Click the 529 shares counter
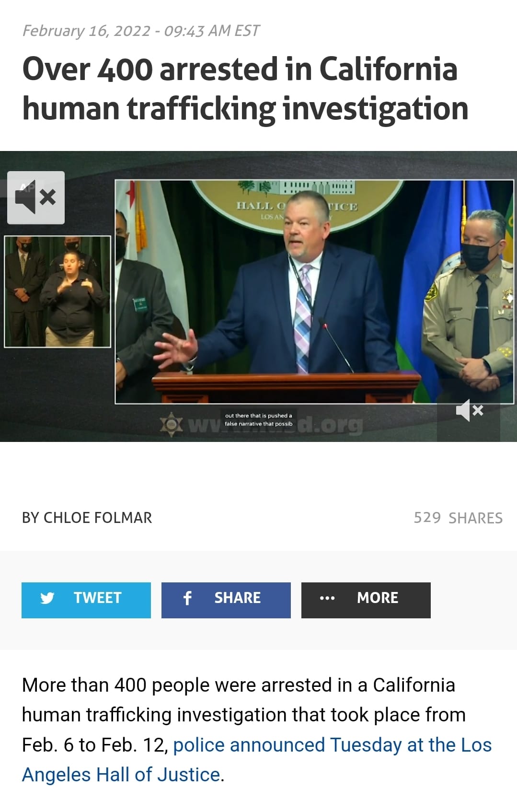Viewport: 517px width, 812px height. point(458,518)
